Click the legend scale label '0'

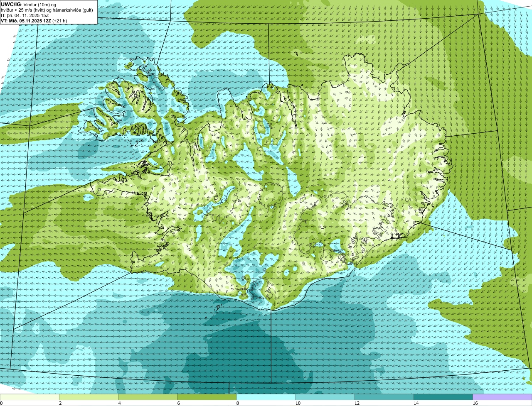point(1,403)
